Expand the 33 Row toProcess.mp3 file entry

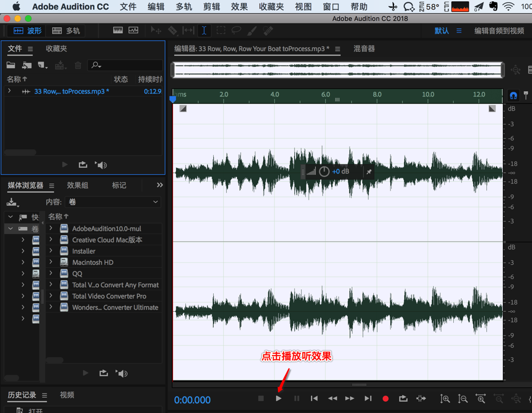(x=9, y=91)
